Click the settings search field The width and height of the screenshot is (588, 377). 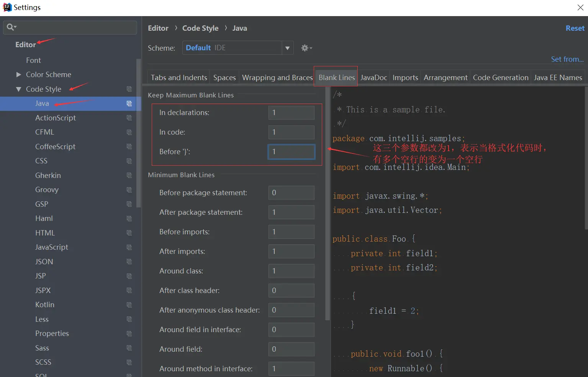coord(70,27)
